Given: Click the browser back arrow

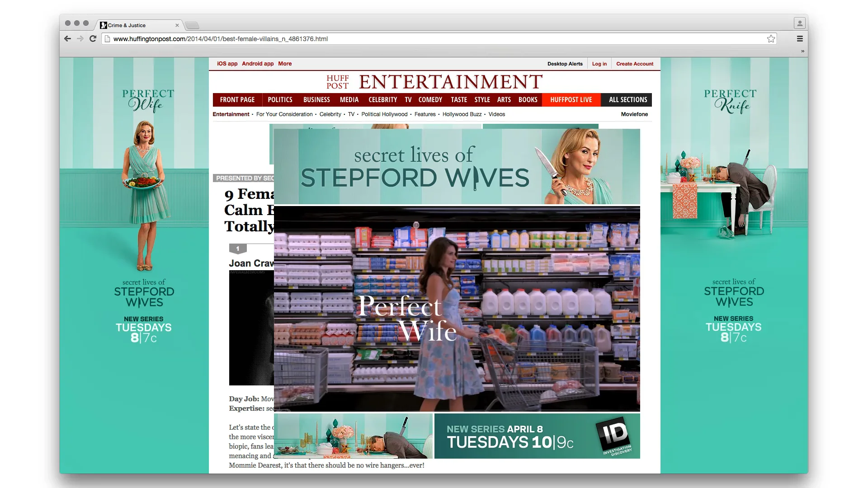Looking at the screenshot, I should 68,39.
